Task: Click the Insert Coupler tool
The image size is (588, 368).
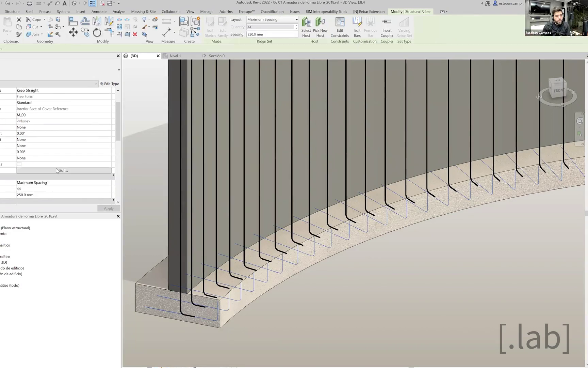Action: (387, 22)
